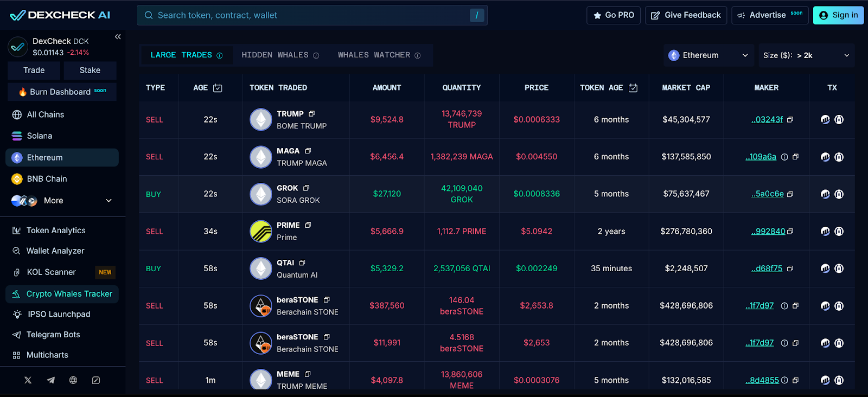
Task: Click info icon on Hidden Whales tab
Action: (316, 55)
